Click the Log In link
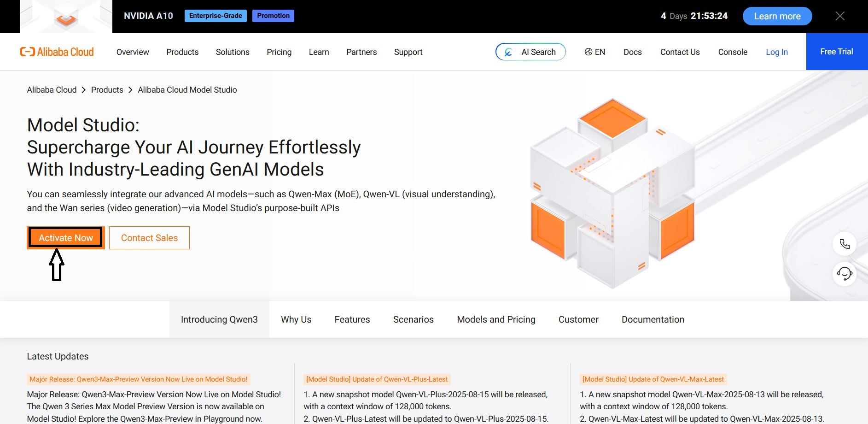 pos(777,52)
